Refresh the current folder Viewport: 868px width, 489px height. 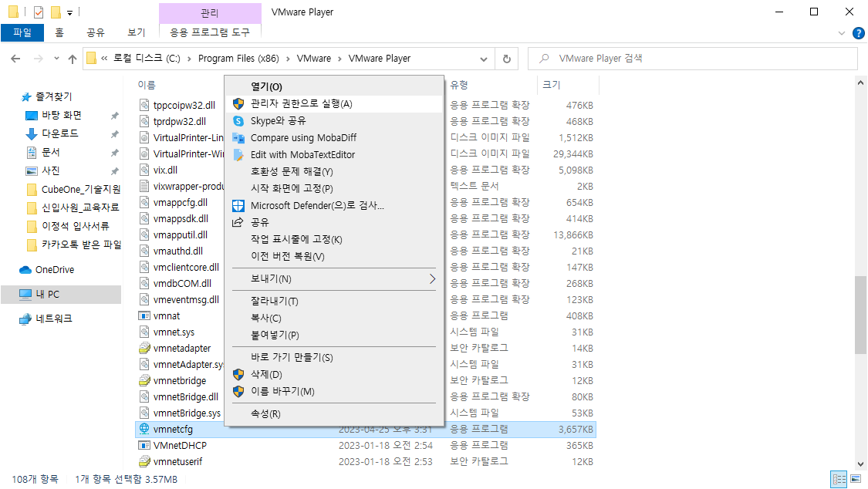(x=506, y=59)
